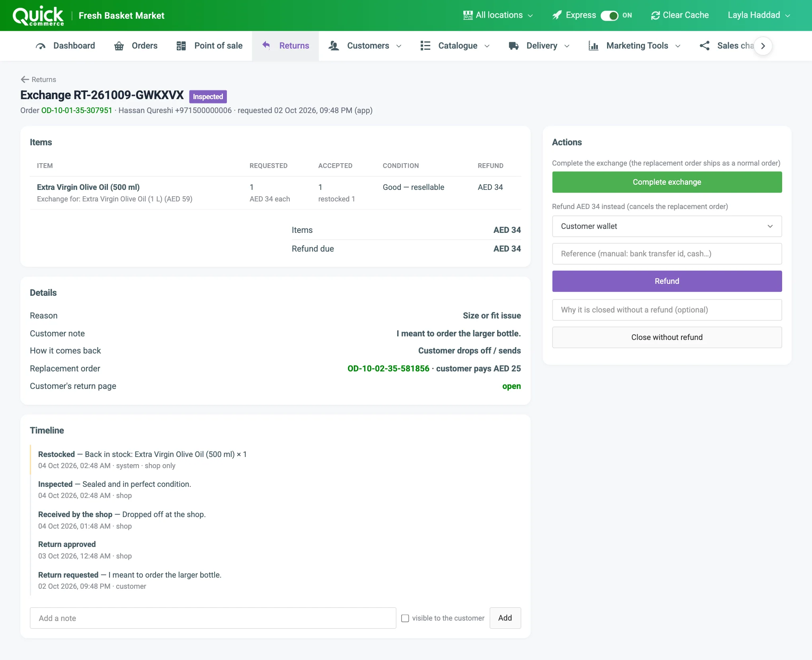Click the Inspected status badge
The image size is (812, 660).
pos(208,96)
